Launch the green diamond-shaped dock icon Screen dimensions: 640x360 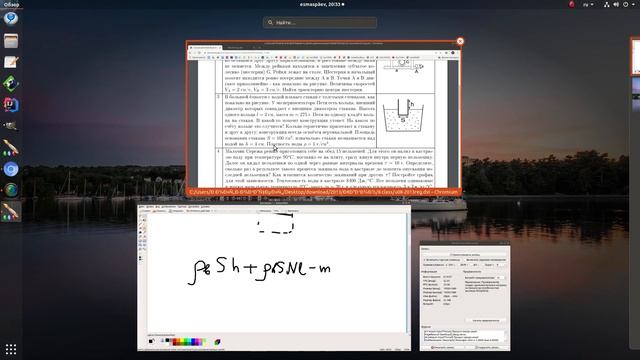point(11,84)
